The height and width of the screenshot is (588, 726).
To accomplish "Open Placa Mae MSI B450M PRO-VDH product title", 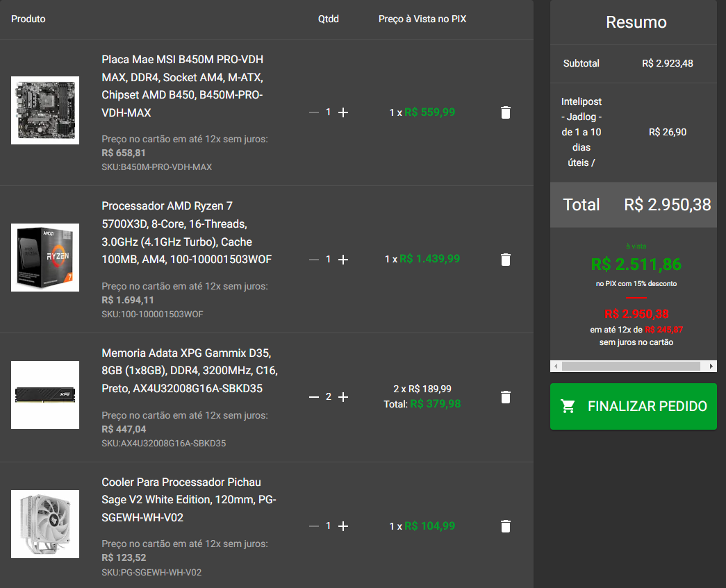I will click(x=183, y=86).
